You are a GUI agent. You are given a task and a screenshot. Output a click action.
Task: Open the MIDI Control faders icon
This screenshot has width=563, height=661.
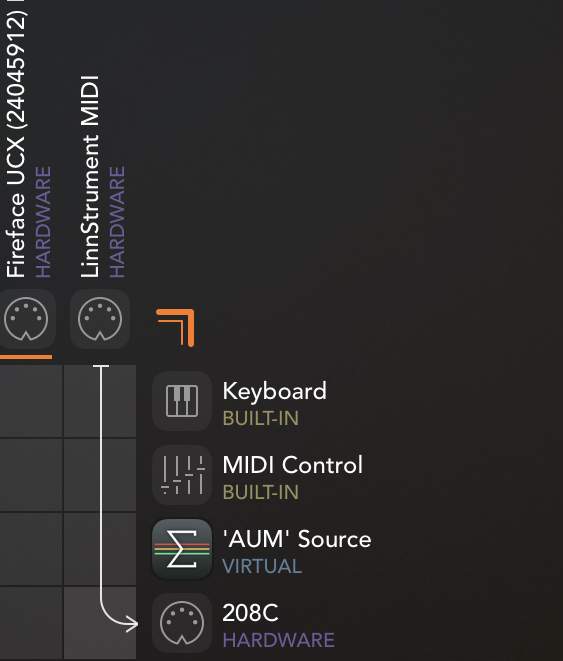point(182,475)
